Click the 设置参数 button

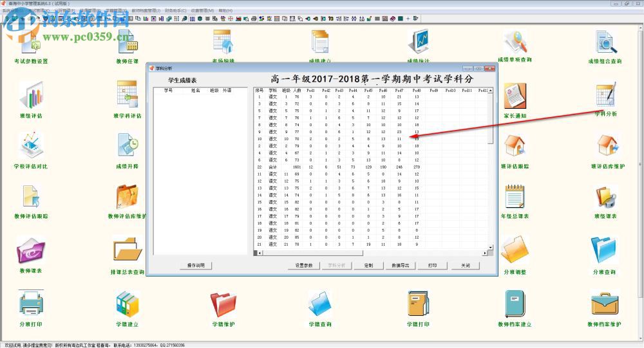(x=303, y=266)
